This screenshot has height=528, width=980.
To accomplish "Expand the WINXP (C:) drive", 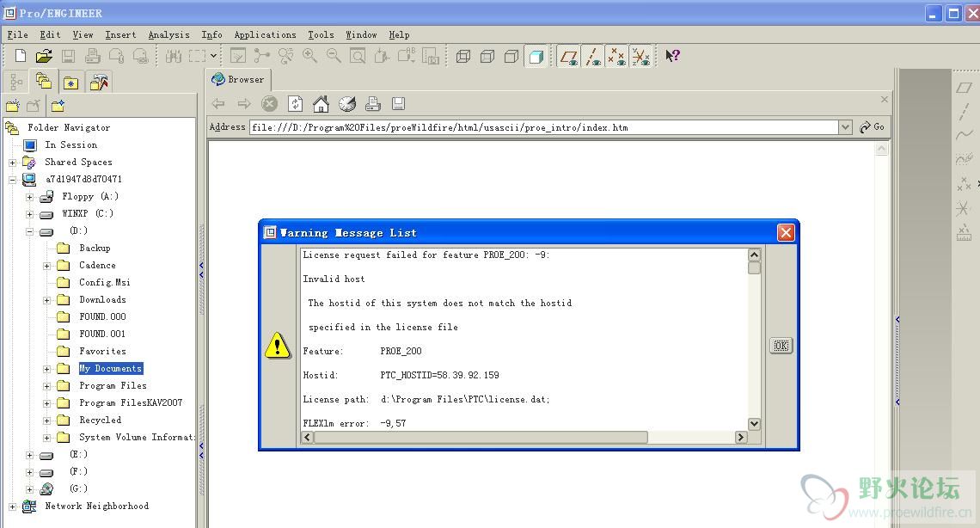I will tap(29, 214).
